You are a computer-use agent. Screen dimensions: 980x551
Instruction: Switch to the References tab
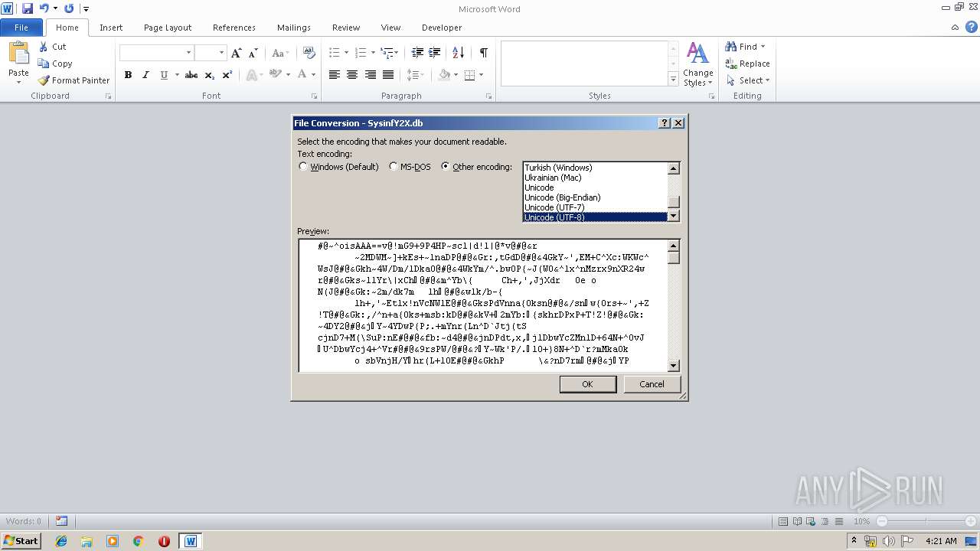(x=234, y=28)
